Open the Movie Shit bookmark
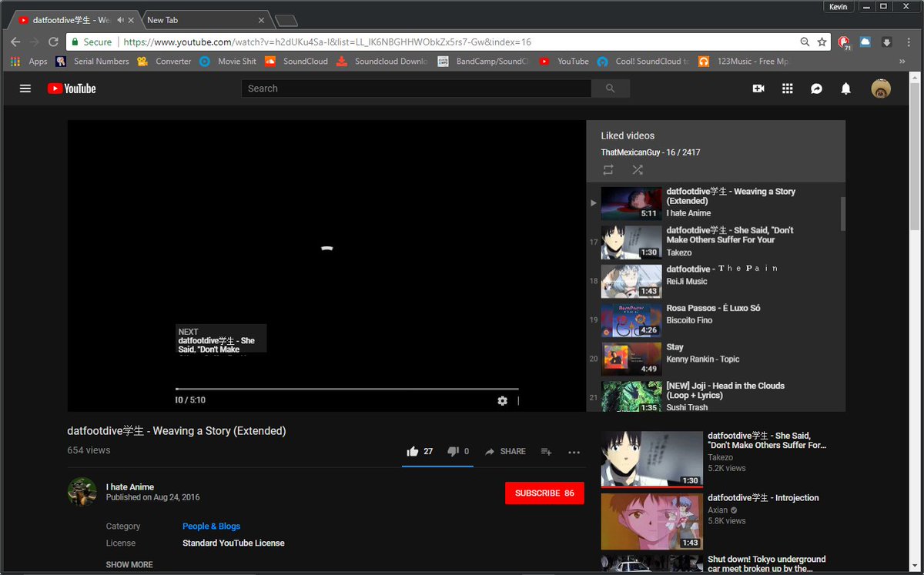Image resolution: width=924 pixels, height=575 pixels. tap(228, 62)
